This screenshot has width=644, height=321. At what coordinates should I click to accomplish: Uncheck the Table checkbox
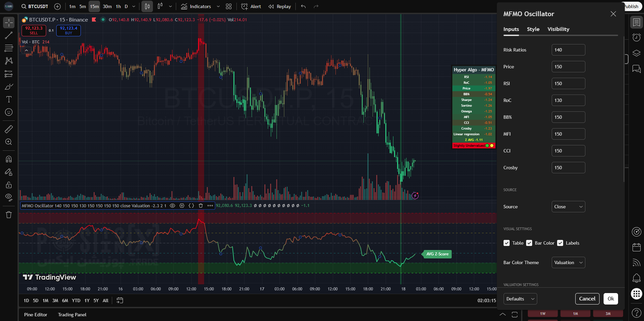point(507,243)
